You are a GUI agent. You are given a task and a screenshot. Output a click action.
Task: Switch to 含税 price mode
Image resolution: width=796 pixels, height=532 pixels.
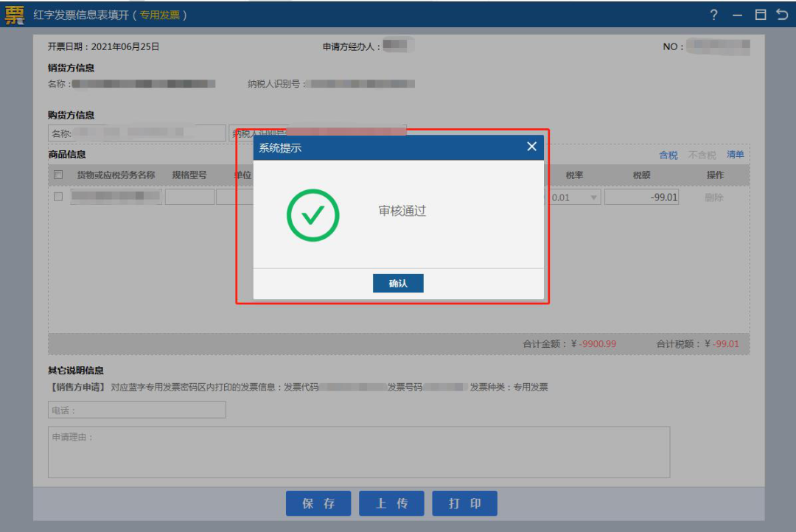pyautogui.click(x=668, y=155)
